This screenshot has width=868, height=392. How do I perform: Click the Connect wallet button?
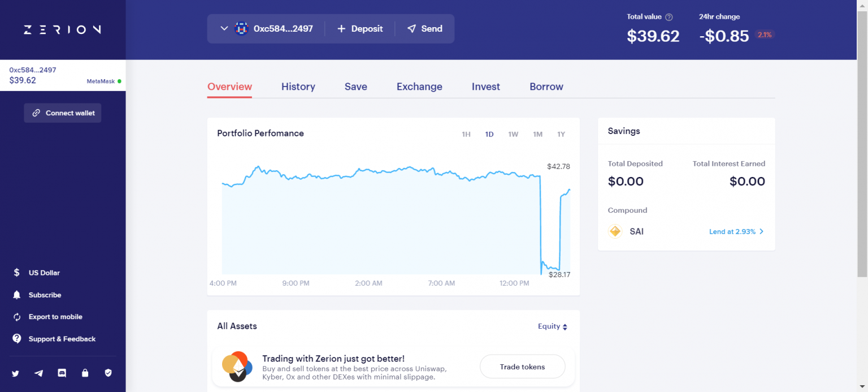63,113
